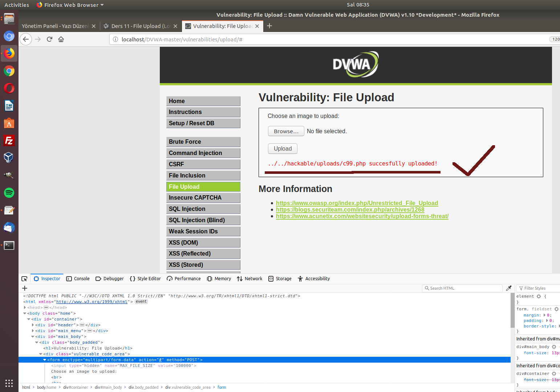Open the GIMP icon in the dock
The width and height of the screenshot is (560, 392).
click(x=9, y=175)
